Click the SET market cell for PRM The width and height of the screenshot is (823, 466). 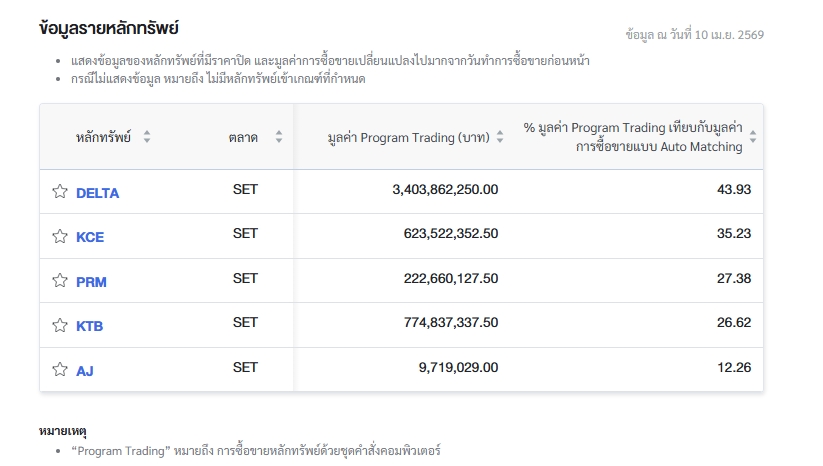(245, 278)
